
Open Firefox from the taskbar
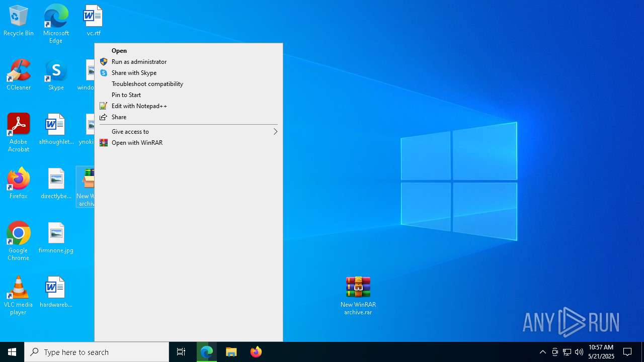tap(256, 352)
